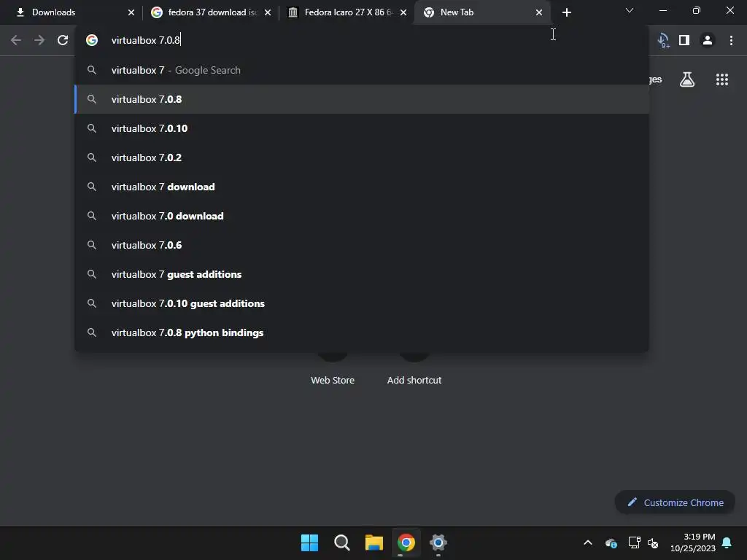This screenshot has width=747, height=560.
Task: Select suggestion virtualbox 7 - Google Search
Action: [x=362, y=70]
